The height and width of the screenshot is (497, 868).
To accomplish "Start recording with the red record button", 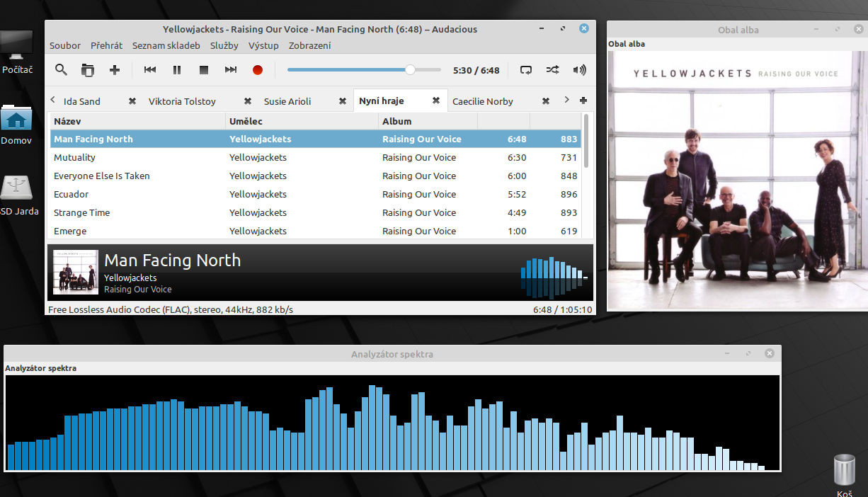I will click(258, 70).
